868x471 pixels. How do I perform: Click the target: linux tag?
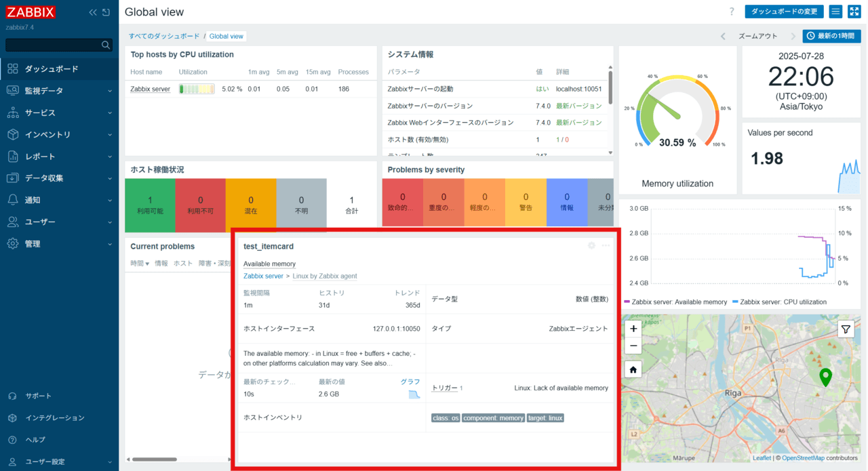[x=546, y=418]
